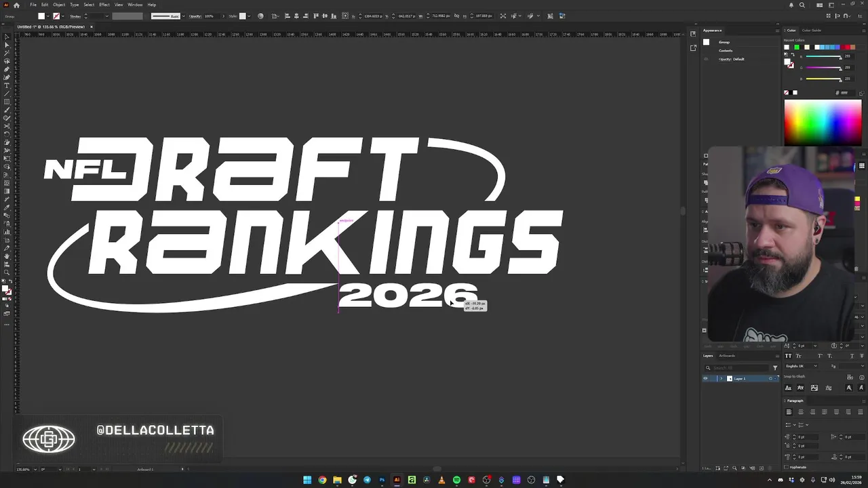The image size is (868, 488).
Task: Open File Explorer from the taskbar
Action: coord(337,480)
